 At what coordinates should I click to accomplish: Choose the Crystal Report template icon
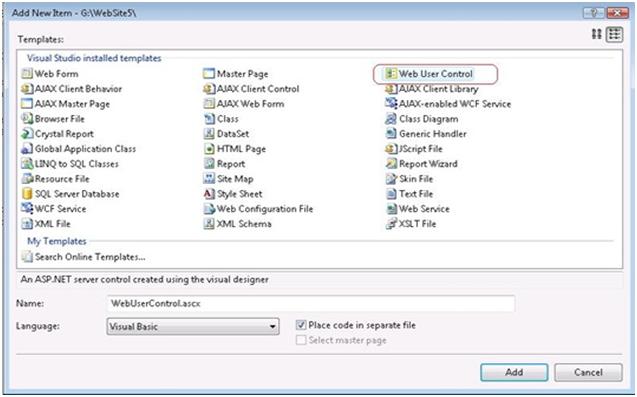[x=27, y=134]
